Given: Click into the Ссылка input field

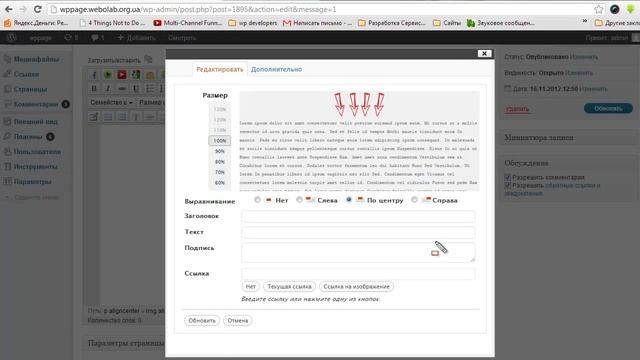Looking at the screenshot, I should point(358,274).
